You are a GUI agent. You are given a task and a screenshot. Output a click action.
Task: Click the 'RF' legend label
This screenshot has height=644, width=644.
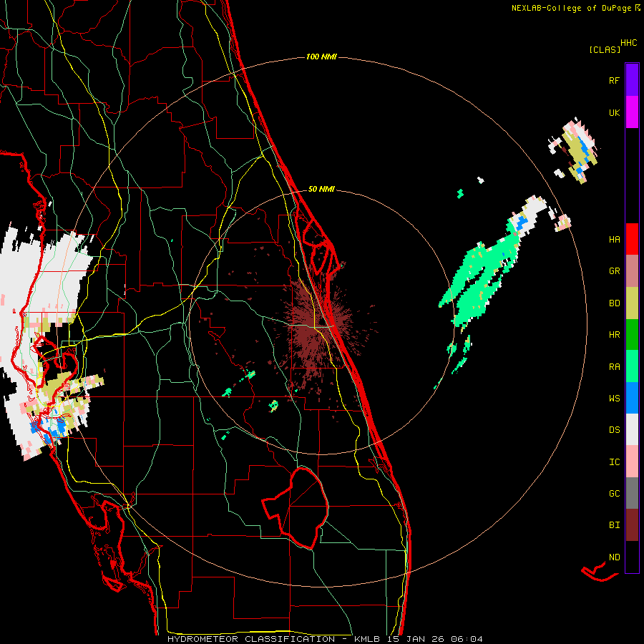coord(614,80)
